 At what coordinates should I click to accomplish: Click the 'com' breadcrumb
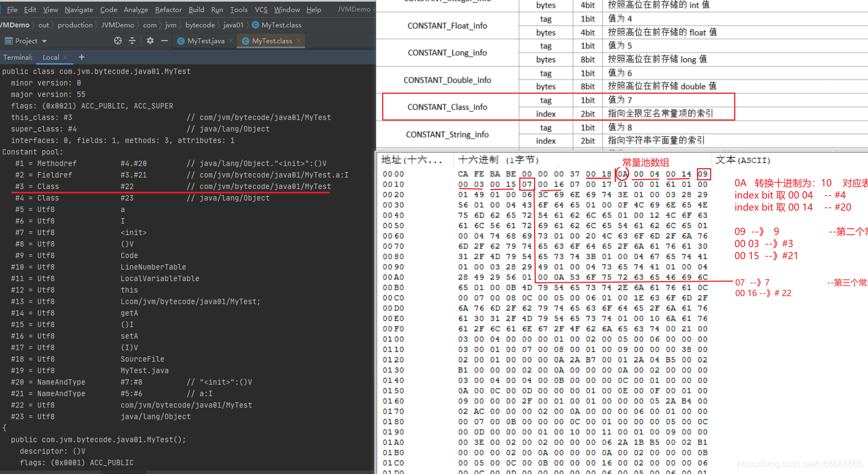(150, 25)
